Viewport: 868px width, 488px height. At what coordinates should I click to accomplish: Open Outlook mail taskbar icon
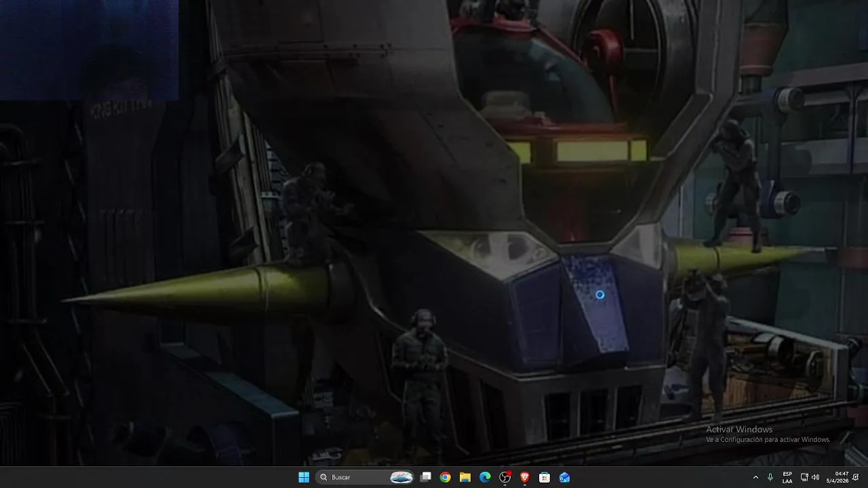point(565,477)
